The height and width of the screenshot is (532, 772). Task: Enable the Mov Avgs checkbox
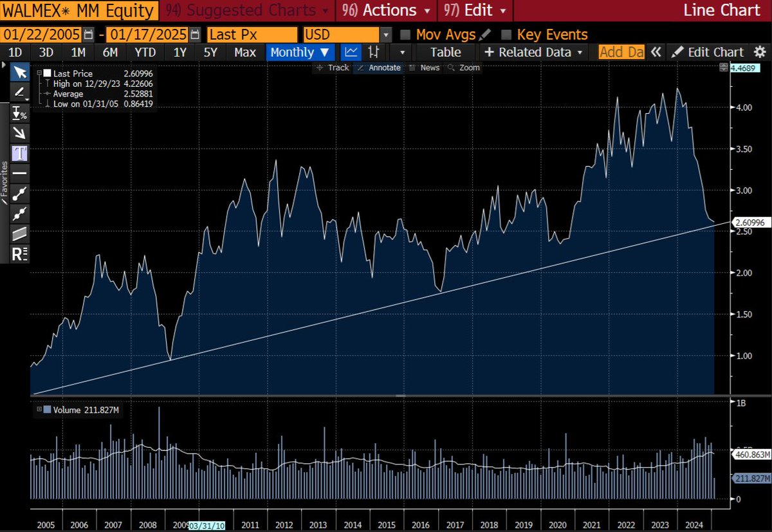click(x=405, y=35)
